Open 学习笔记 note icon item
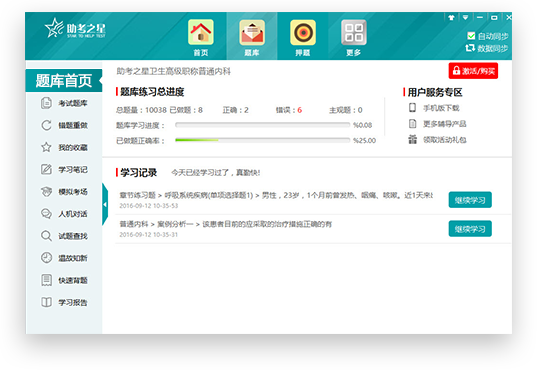 point(64,169)
